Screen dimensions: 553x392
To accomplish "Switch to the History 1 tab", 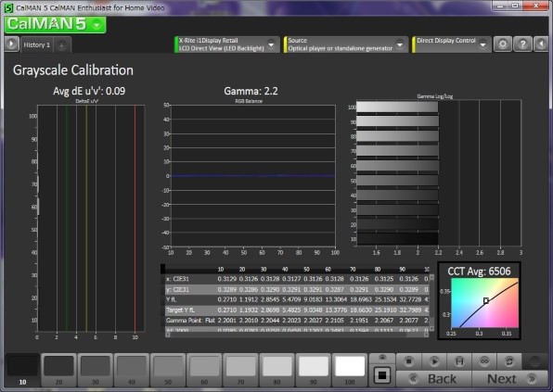I will pos(37,45).
